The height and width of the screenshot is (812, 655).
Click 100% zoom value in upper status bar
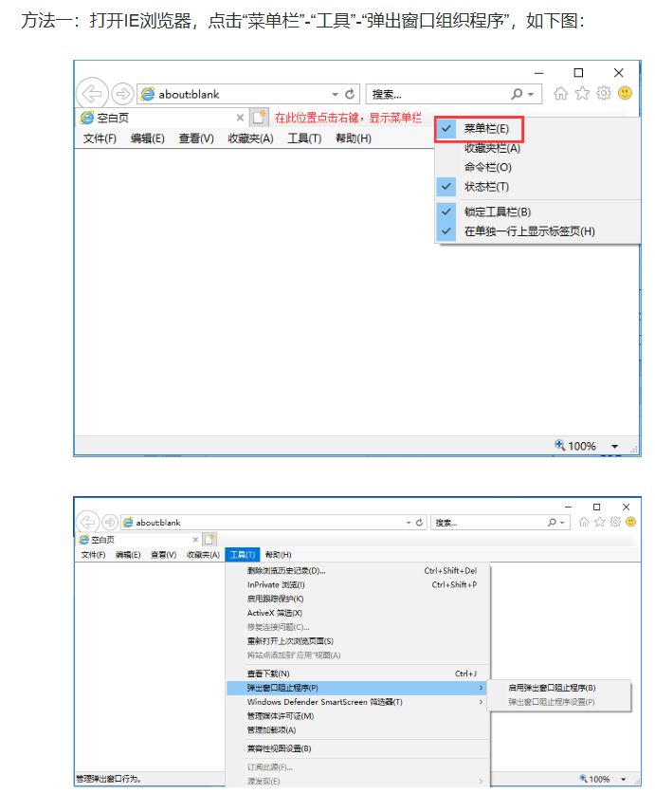point(581,446)
